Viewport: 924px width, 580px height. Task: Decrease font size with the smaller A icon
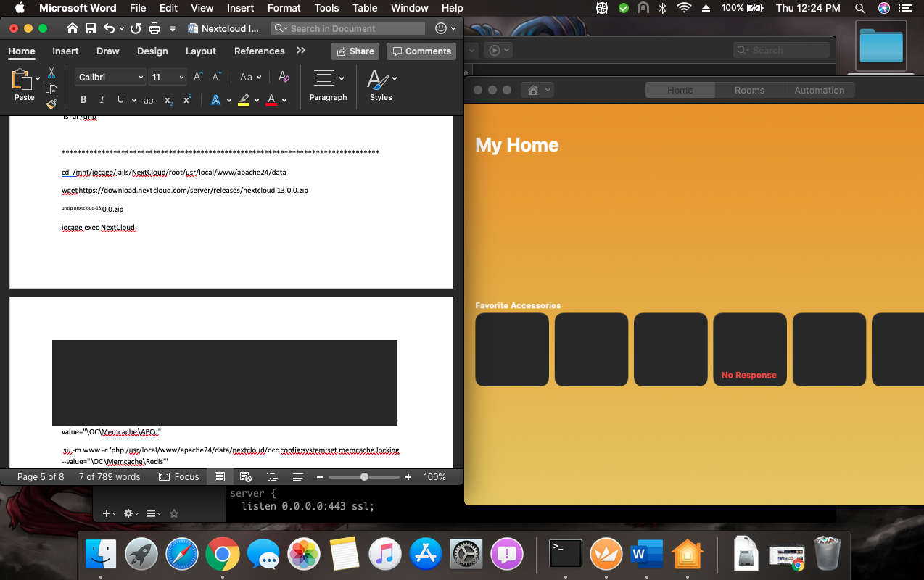click(216, 77)
